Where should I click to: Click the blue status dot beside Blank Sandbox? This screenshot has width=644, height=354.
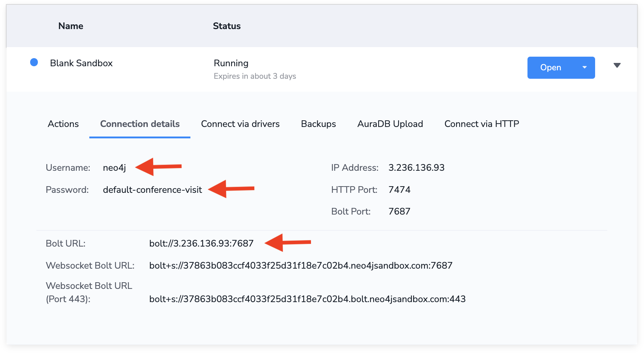34,63
